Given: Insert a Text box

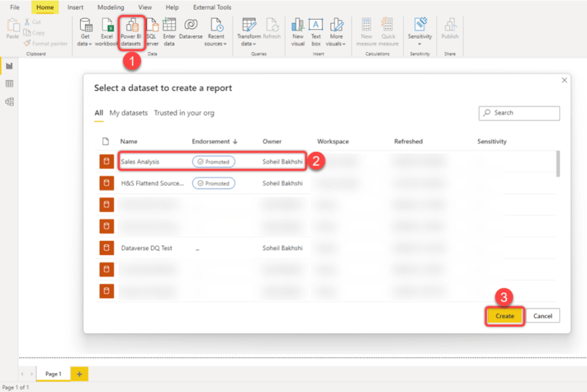Looking at the screenshot, I should click(x=316, y=32).
